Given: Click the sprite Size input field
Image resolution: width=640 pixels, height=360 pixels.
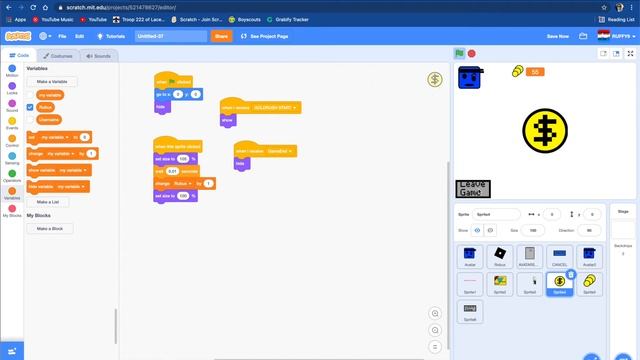Looking at the screenshot, I should 533,231.
